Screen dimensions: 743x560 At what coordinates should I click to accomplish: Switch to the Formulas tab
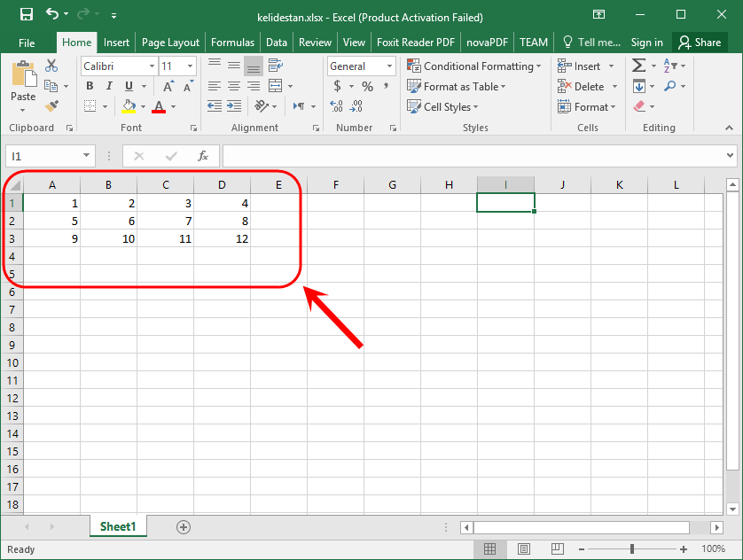(x=232, y=43)
